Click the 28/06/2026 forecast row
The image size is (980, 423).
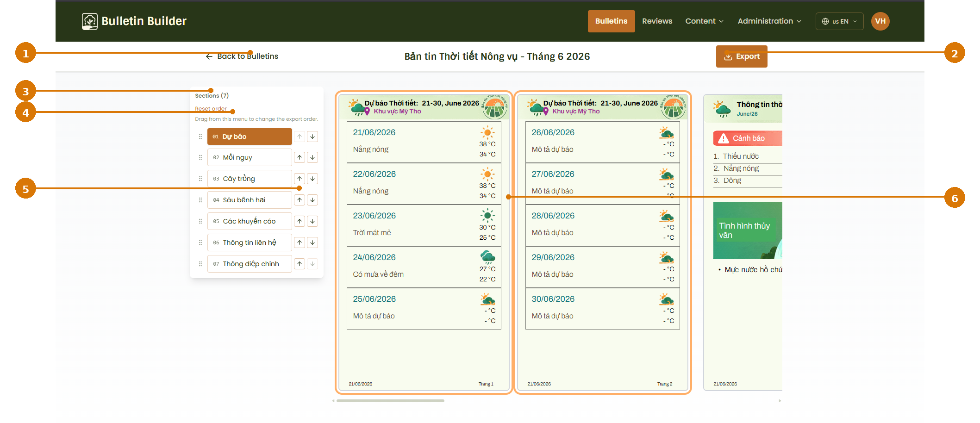tap(603, 225)
